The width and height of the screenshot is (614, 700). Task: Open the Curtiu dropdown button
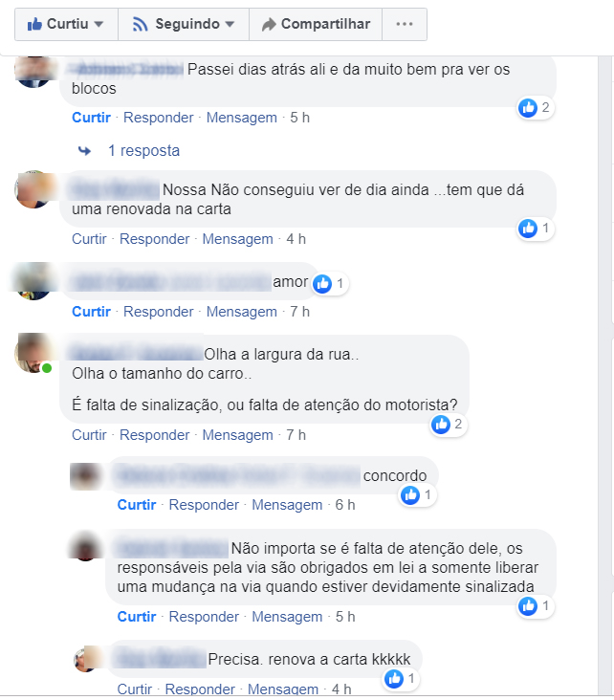pos(67,24)
